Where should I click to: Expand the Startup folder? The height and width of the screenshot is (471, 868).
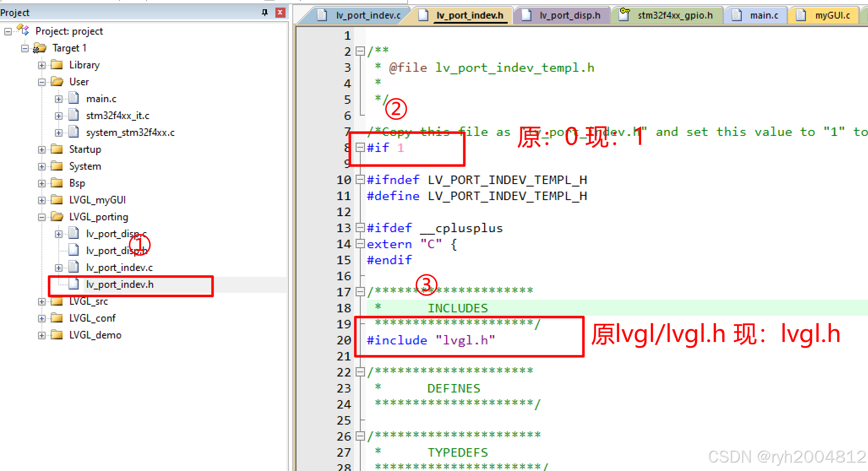41,149
